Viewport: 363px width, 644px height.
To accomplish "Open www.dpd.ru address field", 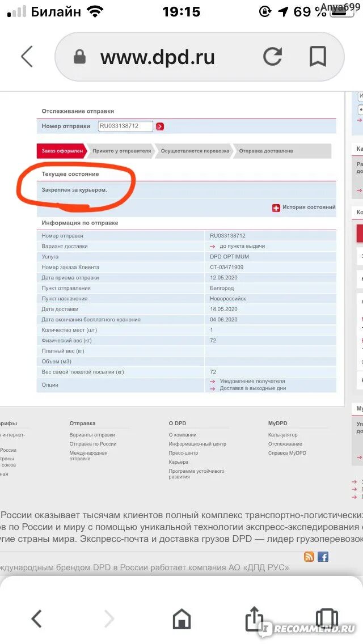I will pos(199,57).
